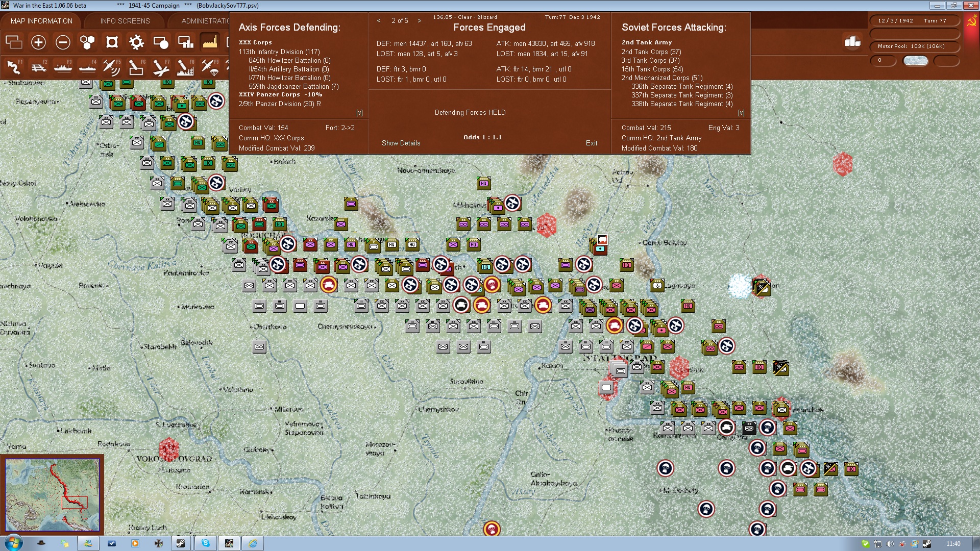Select the F3 naval transport mode icon

click(x=63, y=67)
